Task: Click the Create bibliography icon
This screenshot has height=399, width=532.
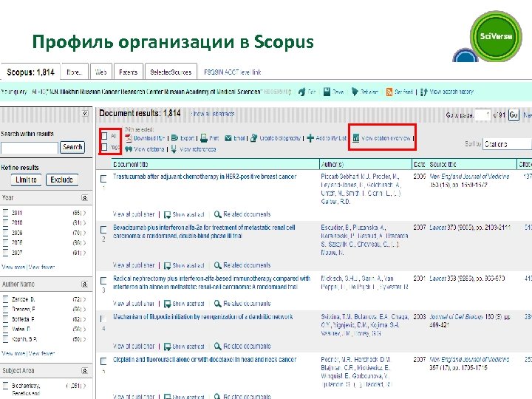Action: [x=253, y=138]
